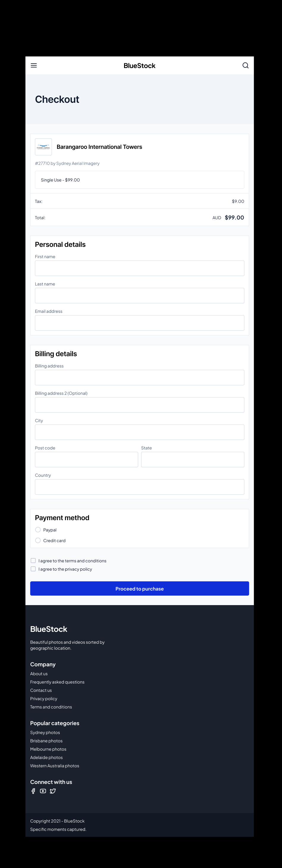
Task: Check agree to privacy policy box
Action: (33, 569)
